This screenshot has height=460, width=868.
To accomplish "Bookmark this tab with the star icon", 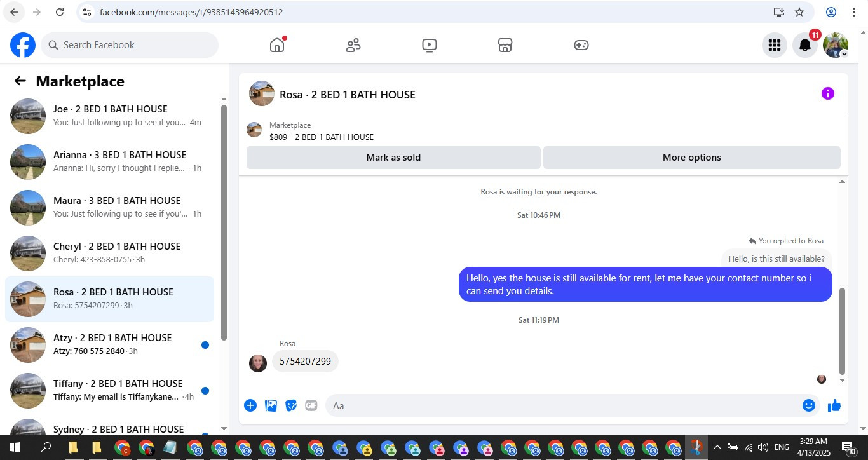I will coord(799,12).
